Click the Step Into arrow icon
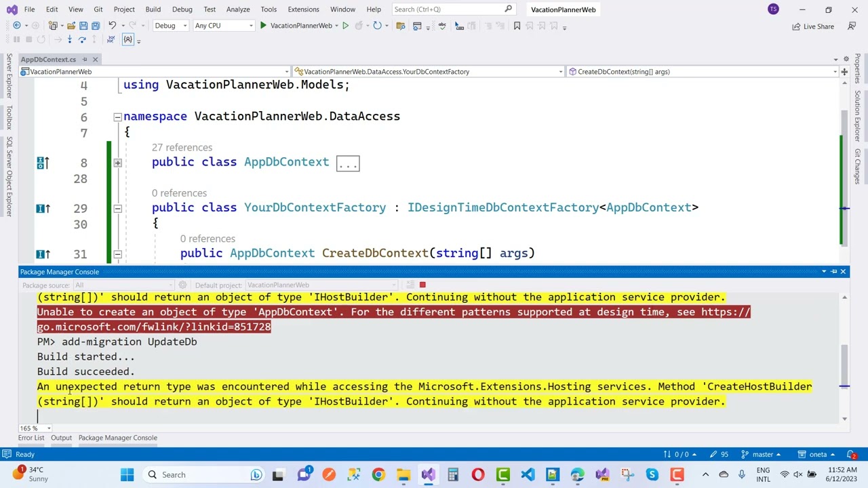Image resolution: width=868 pixels, height=488 pixels. 69,39
